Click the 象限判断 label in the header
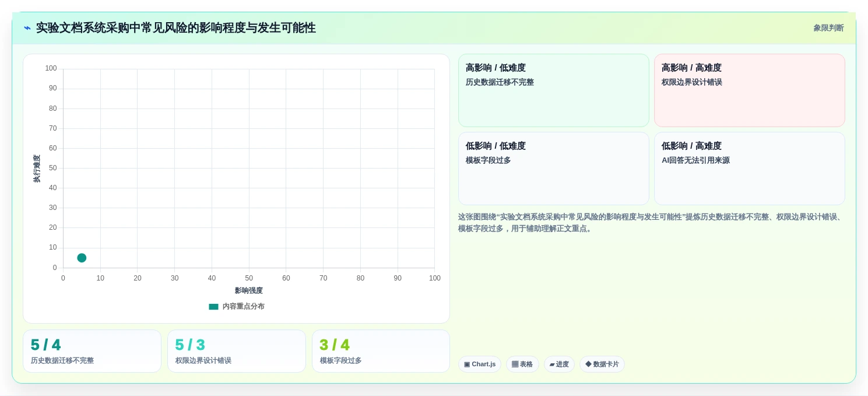This screenshot has width=868, height=396. pyautogui.click(x=828, y=28)
